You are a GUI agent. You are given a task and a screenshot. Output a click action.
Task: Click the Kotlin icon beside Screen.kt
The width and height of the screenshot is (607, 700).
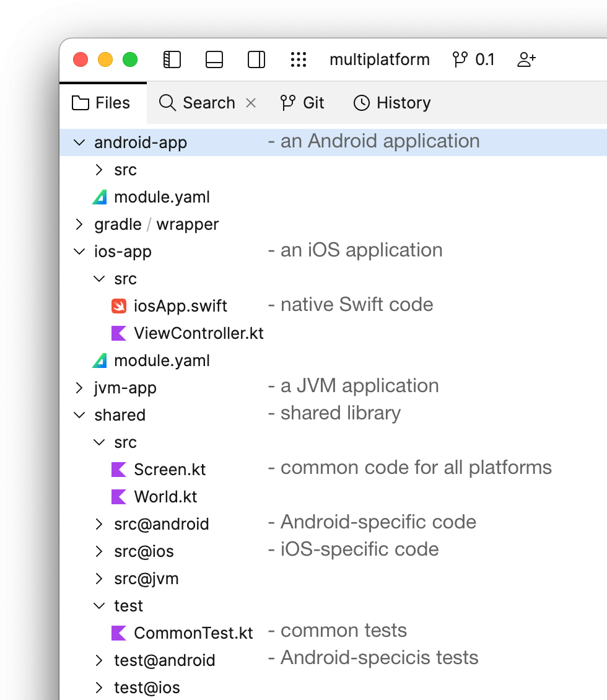coord(119,470)
